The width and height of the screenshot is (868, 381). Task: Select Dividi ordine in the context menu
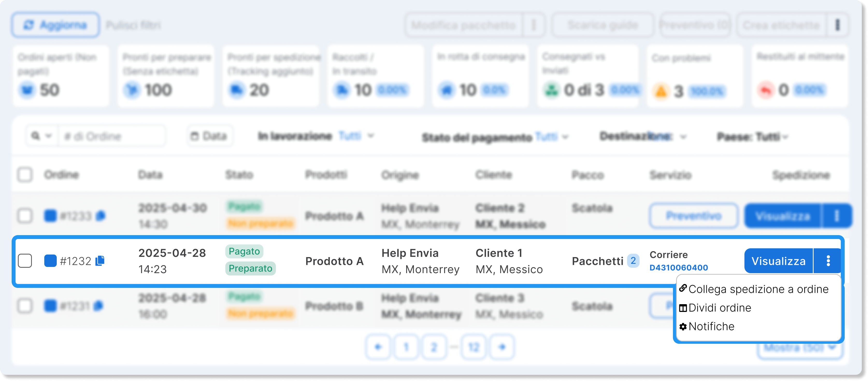click(715, 308)
